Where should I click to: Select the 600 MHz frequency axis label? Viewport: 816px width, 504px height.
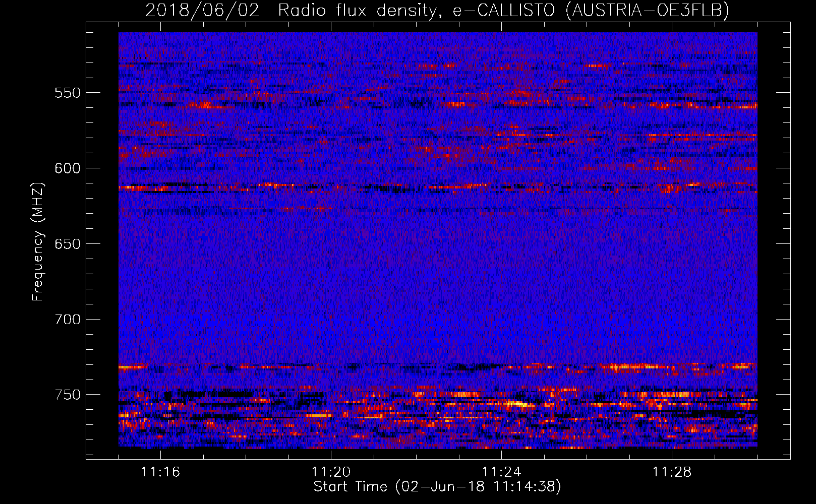68,168
